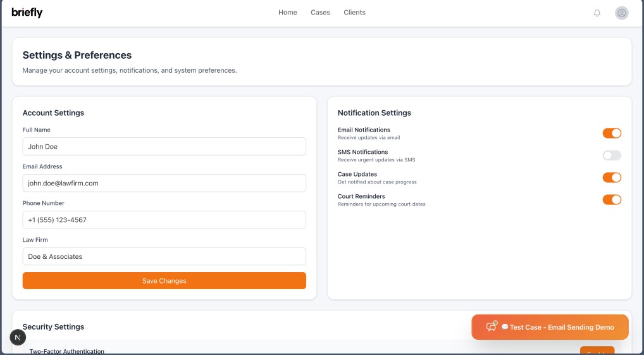Click the Notification Settings heading
The image size is (644, 355).
coord(374,113)
